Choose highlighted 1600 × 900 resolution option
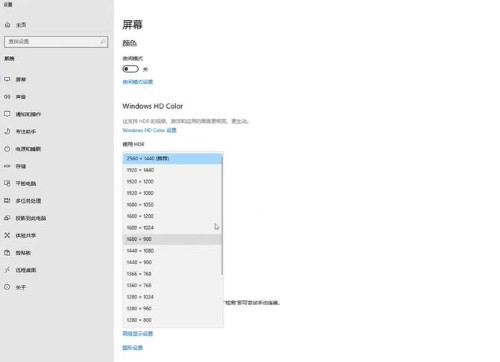 [172, 239]
